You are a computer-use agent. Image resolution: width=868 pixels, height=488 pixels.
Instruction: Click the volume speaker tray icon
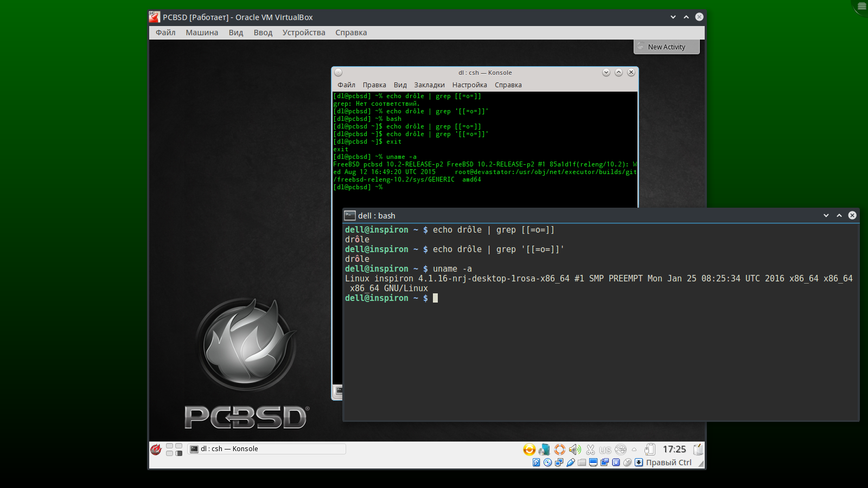(575, 450)
